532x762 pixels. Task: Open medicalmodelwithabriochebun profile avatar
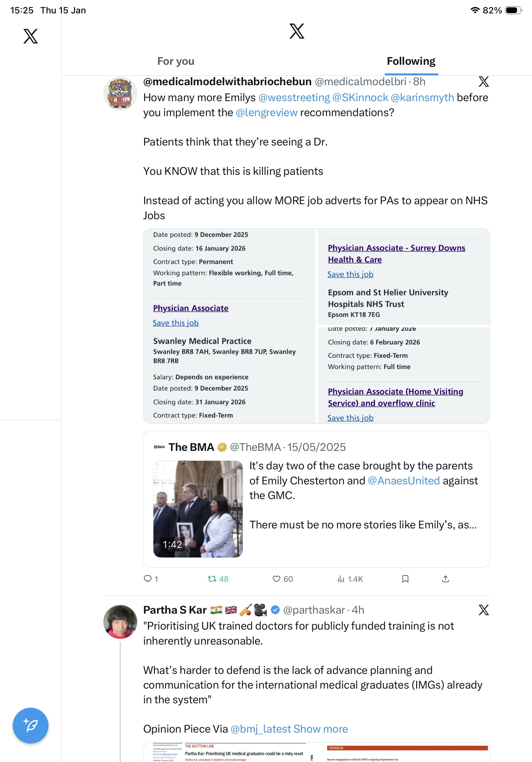[x=120, y=93]
